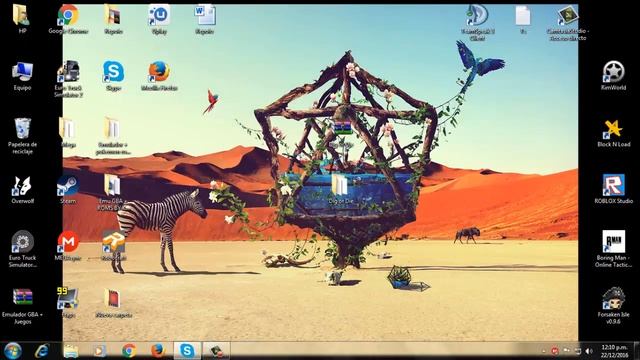The width and height of the screenshot is (640, 360).
Task: Launch Boring Man - Online Tactic shortcut
Action: (x=613, y=242)
